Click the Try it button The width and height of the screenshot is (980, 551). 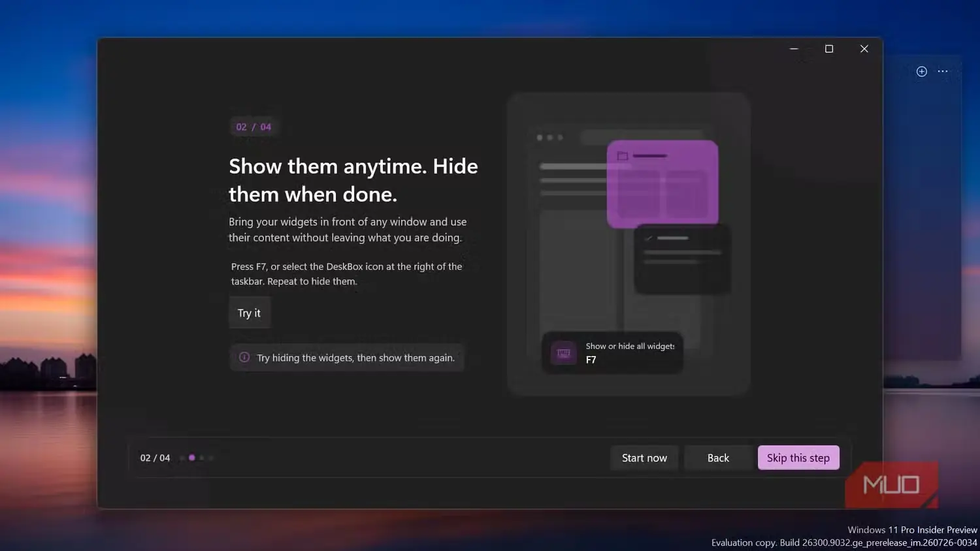pos(249,313)
